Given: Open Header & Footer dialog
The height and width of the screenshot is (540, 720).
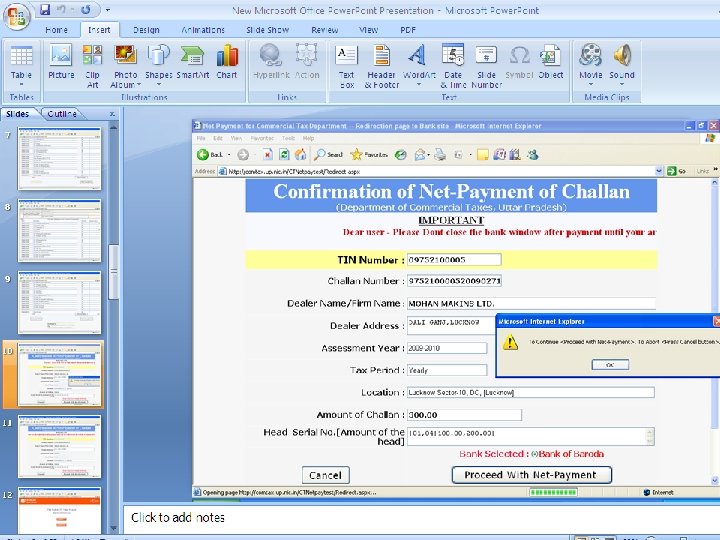Looking at the screenshot, I should 382,66.
